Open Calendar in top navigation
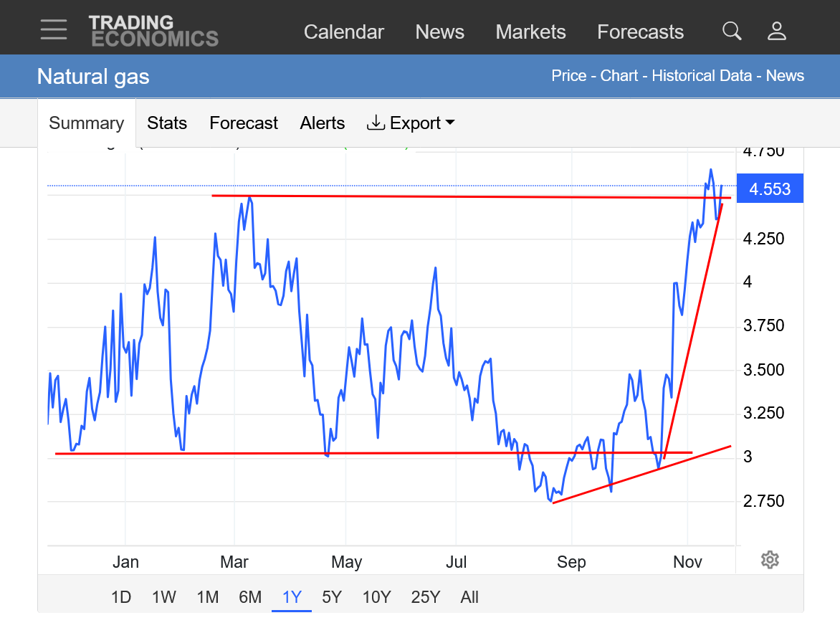This screenshot has width=840, height=638. (344, 32)
